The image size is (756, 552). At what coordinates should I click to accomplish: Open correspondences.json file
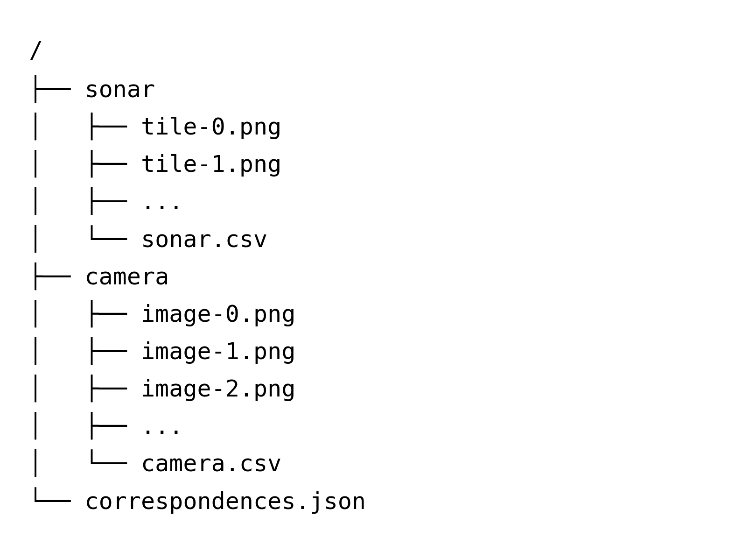coord(225,502)
